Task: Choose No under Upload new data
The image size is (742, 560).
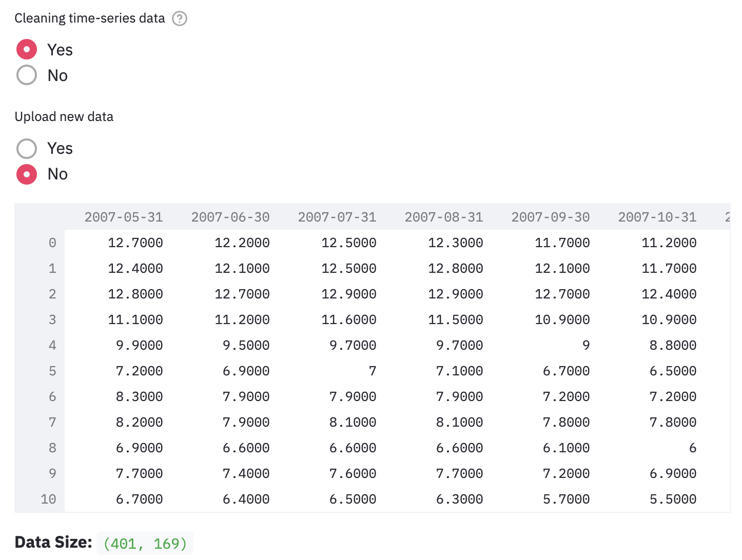Action: pos(27,174)
